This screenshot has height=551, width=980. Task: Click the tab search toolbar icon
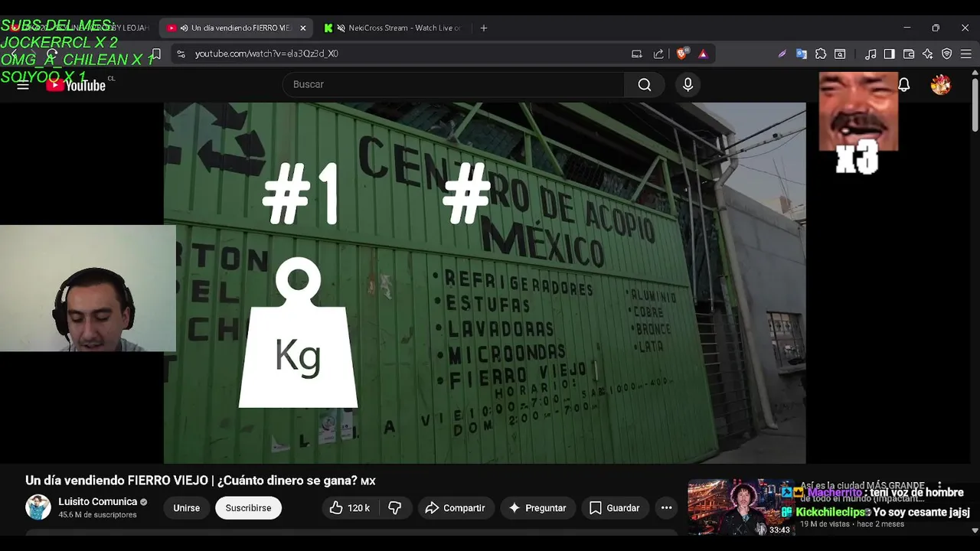pos(840,54)
